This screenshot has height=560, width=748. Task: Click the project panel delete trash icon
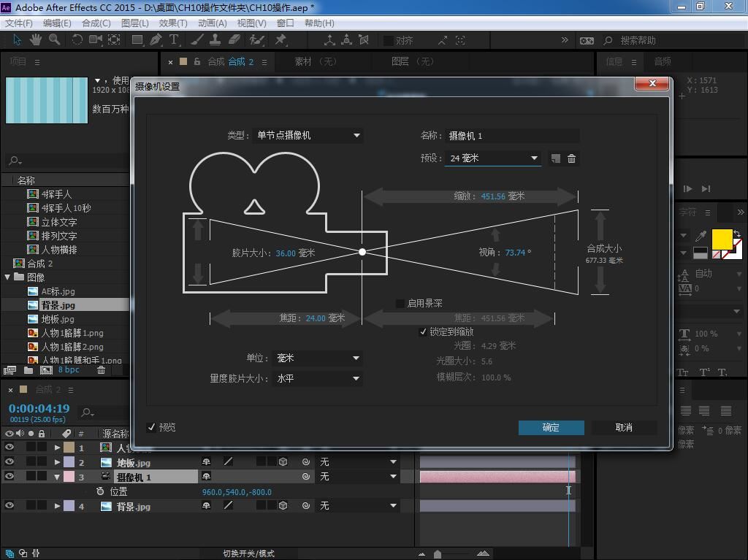point(101,370)
